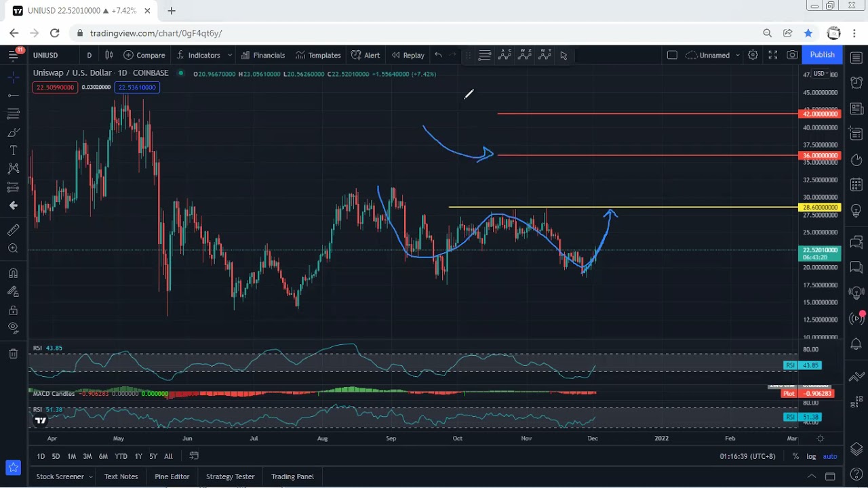868x488 pixels.
Task: Open the hamburger menu with notification badge
Action: coord(13,55)
